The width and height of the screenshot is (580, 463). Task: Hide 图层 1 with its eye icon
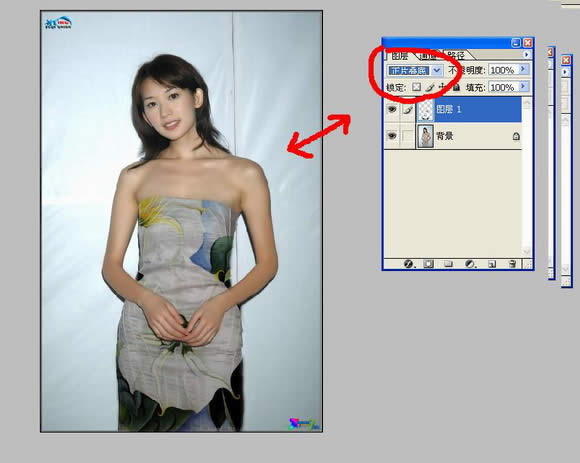coord(392,109)
